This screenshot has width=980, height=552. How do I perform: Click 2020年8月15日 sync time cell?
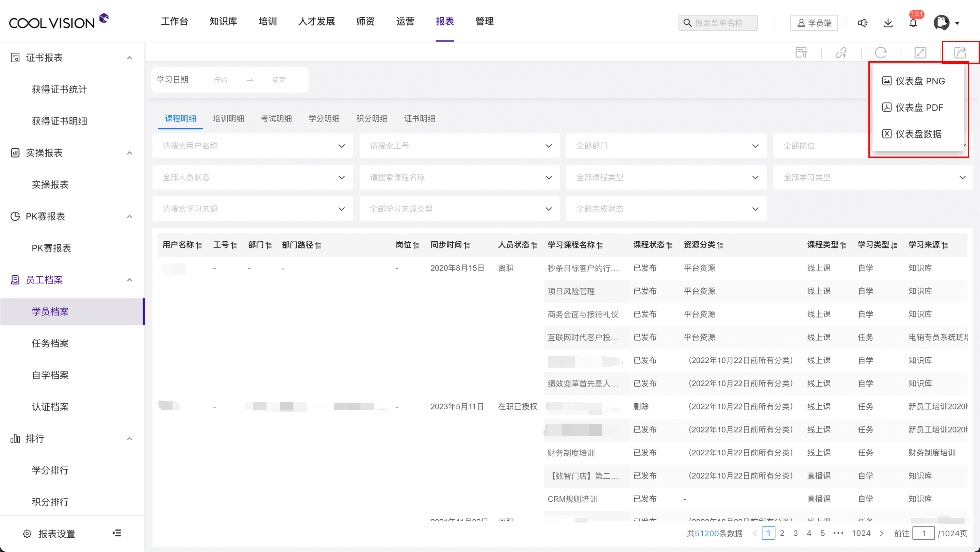click(x=457, y=268)
